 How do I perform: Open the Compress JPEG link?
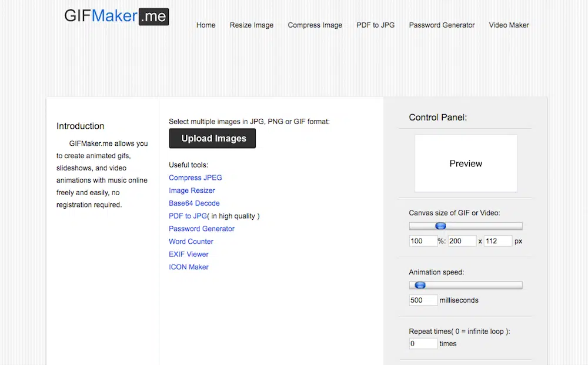[195, 178]
